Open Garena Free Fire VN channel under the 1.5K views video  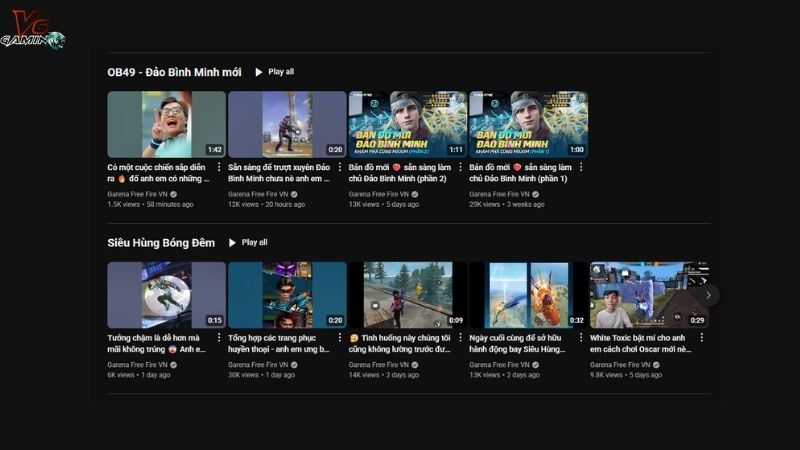(x=137, y=194)
